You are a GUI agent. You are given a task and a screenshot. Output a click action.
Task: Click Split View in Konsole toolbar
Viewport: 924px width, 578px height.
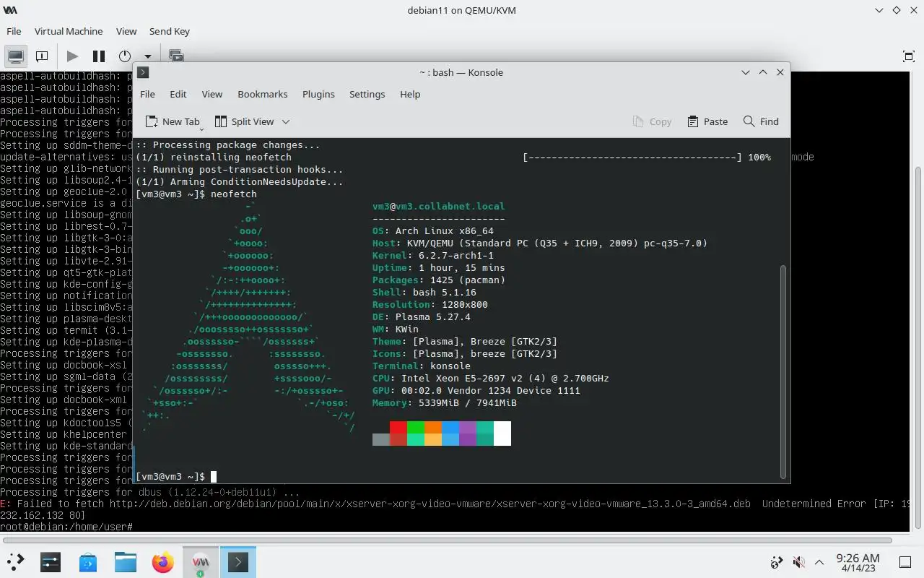point(244,121)
